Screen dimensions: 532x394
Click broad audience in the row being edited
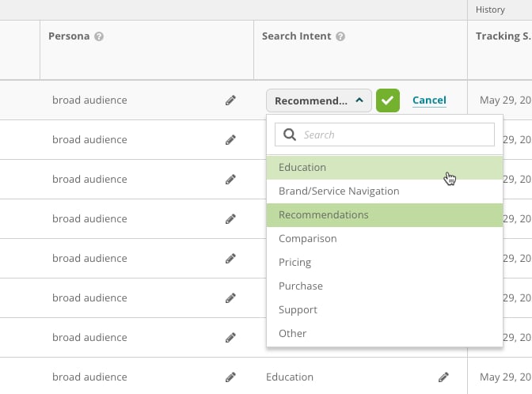pos(89,100)
